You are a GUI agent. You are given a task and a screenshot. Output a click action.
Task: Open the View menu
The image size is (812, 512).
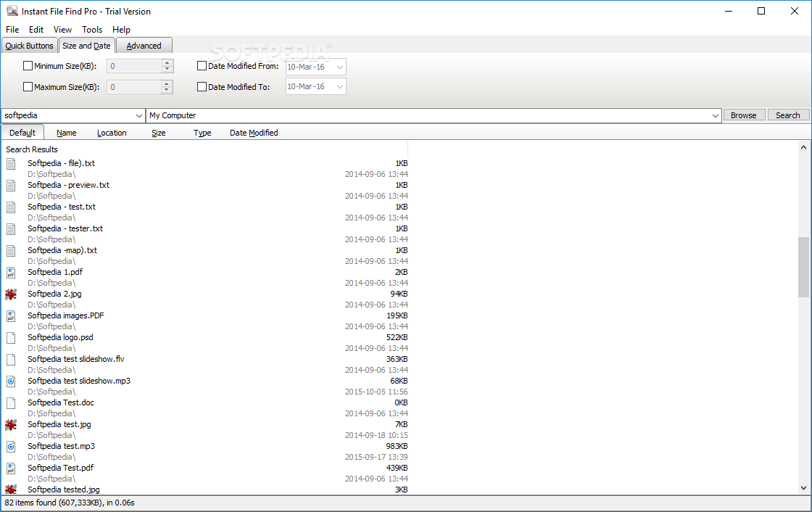pos(62,30)
